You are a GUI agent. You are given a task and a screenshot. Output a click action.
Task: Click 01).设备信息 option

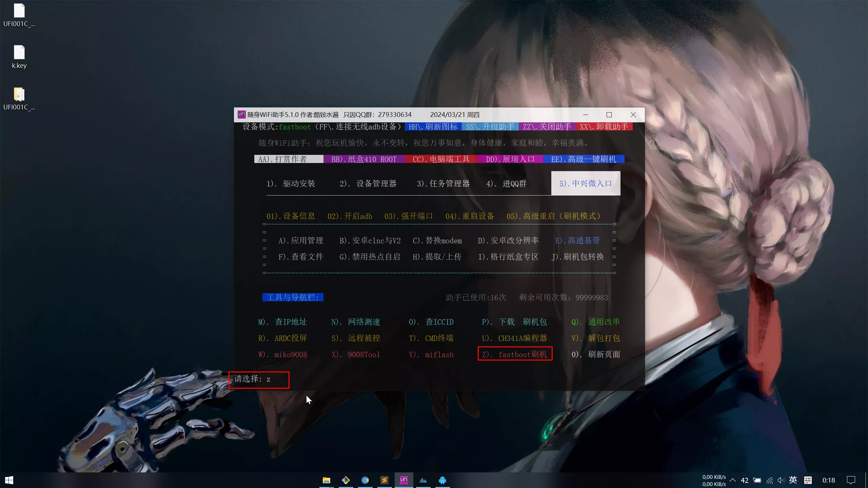[x=291, y=216]
